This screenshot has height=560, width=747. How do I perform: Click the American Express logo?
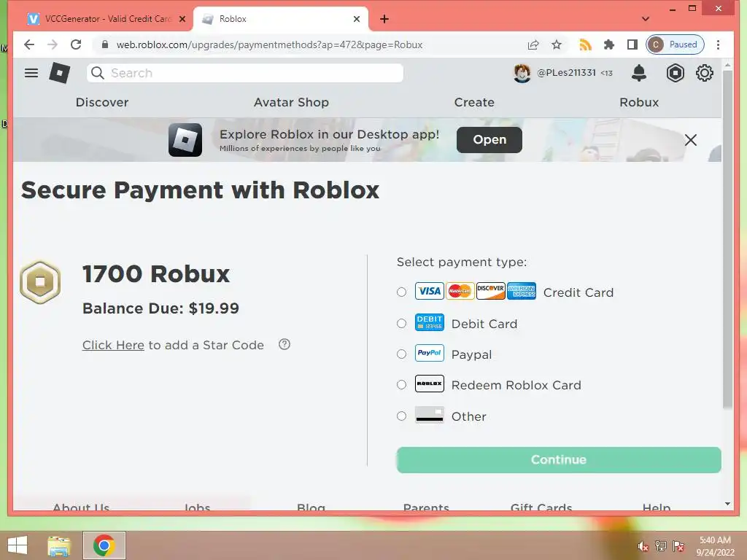coord(522,291)
